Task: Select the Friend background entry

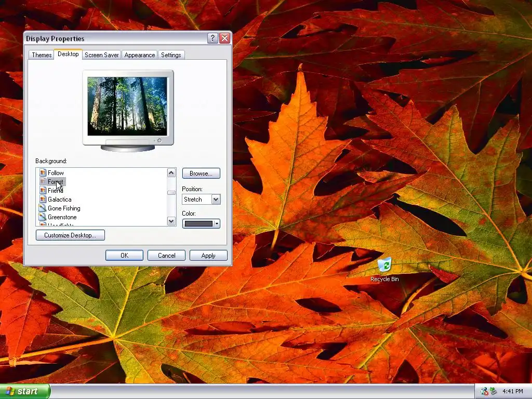Action: 55,190
